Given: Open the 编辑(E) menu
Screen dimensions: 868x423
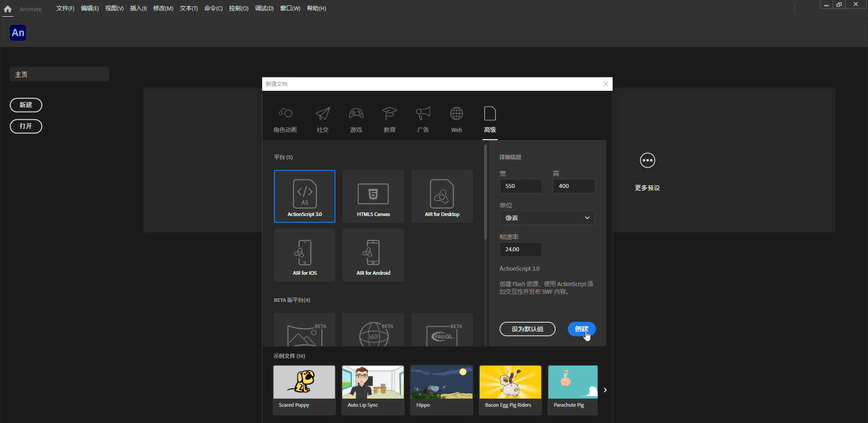Looking at the screenshot, I should click(x=90, y=9).
